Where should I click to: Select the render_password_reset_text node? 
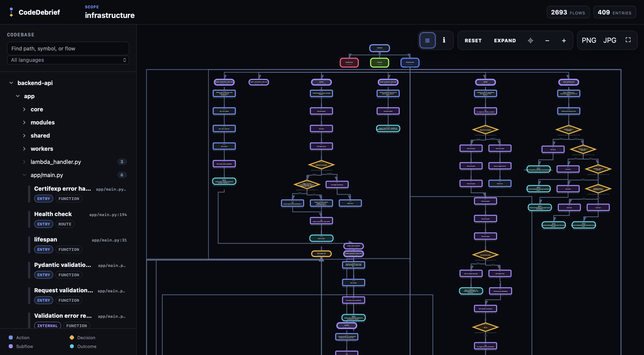[388, 82]
